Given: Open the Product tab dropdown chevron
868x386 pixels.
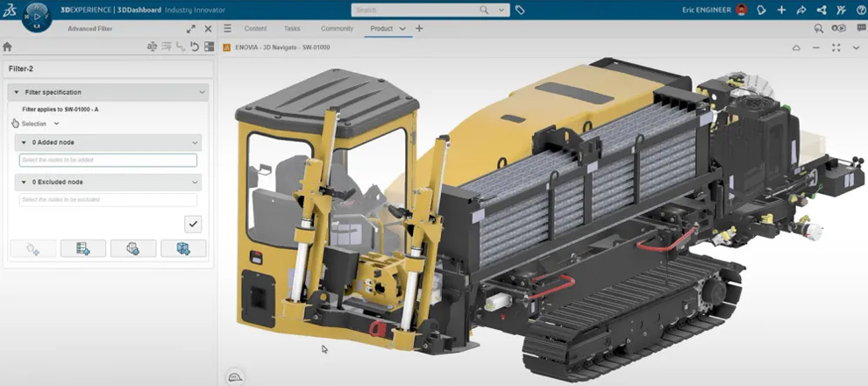Looking at the screenshot, I should 402,29.
